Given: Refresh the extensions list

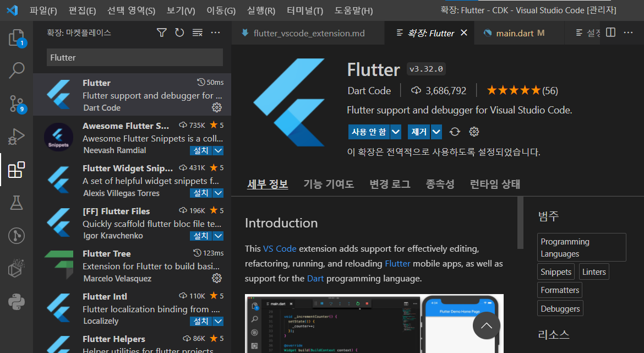Looking at the screenshot, I should [179, 32].
